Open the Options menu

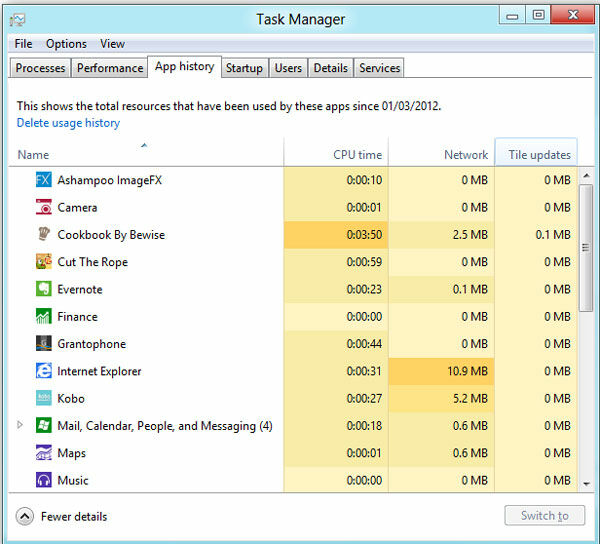click(x=66, y=44)
